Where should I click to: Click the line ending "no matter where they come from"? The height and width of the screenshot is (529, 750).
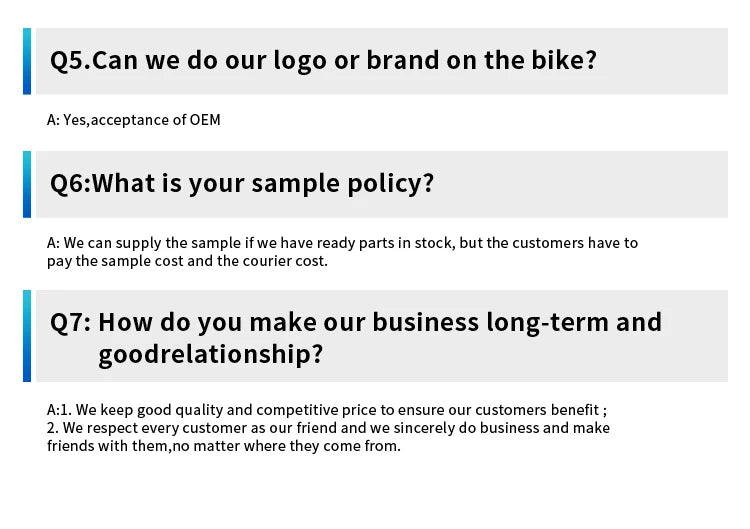223,446
